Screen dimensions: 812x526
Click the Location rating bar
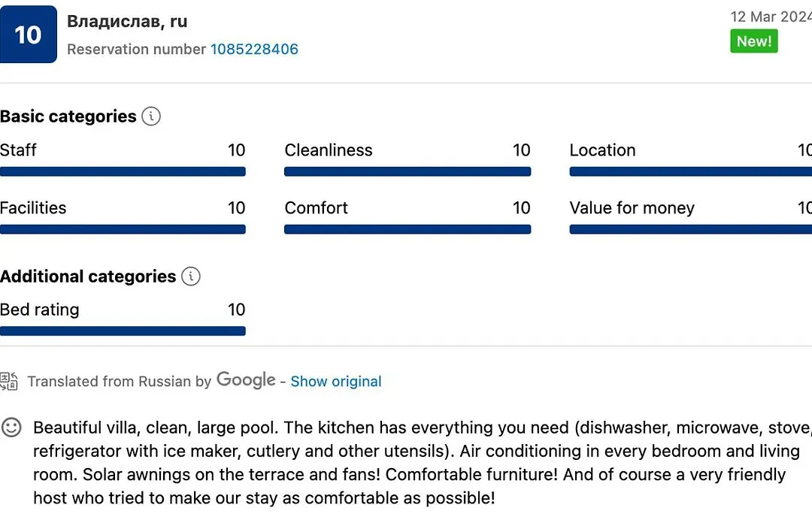click(691, 172)
